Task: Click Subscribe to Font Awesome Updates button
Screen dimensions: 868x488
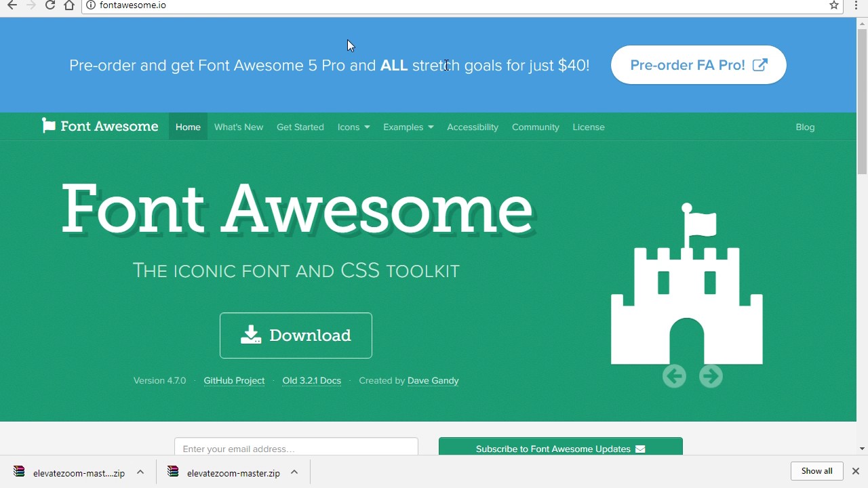Action: coord(561,447)
